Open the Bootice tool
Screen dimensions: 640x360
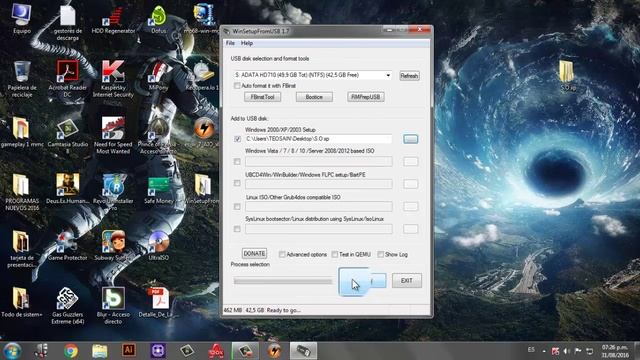coord(314,97)
